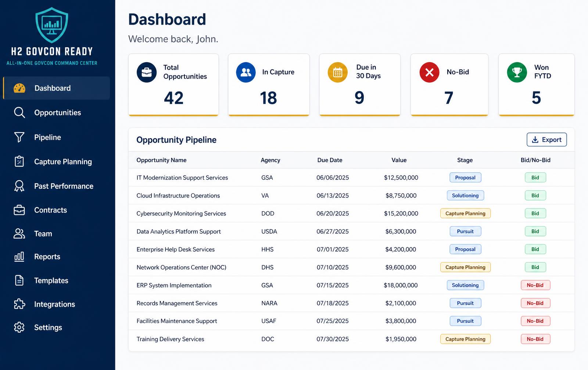Image resolution: width=588 pixels, height=370 pixels.
Task: Click the $15,200,000 value cell
Action: [401, 214]
